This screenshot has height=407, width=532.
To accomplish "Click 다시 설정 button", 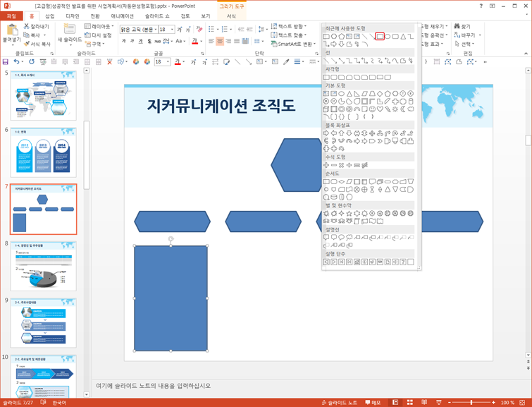I will coord(98,35).
